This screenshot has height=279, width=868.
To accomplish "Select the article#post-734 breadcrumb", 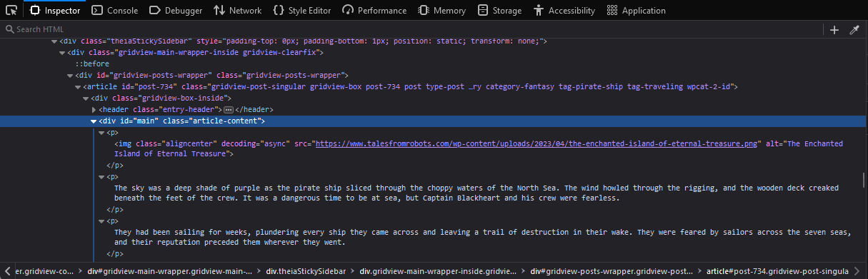I will (777, 271).
